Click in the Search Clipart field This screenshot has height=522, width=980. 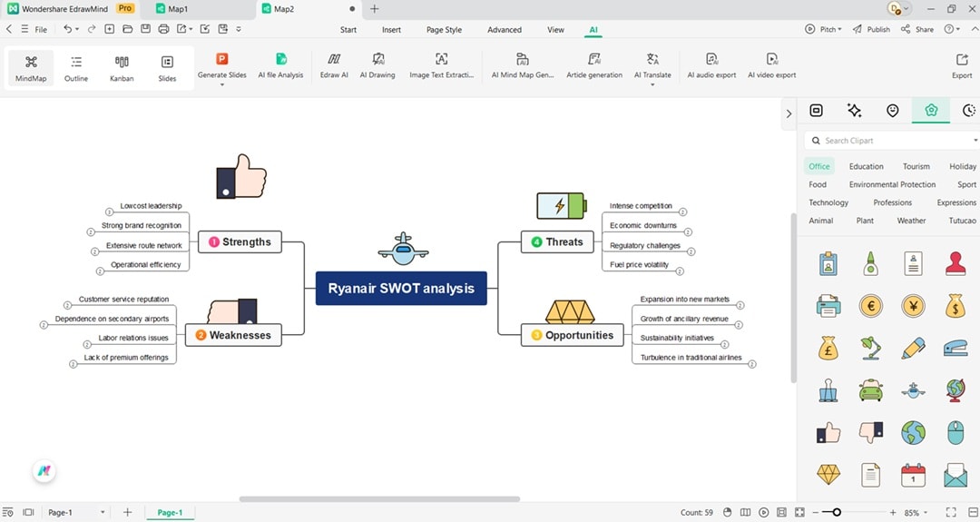pos(891,141)
